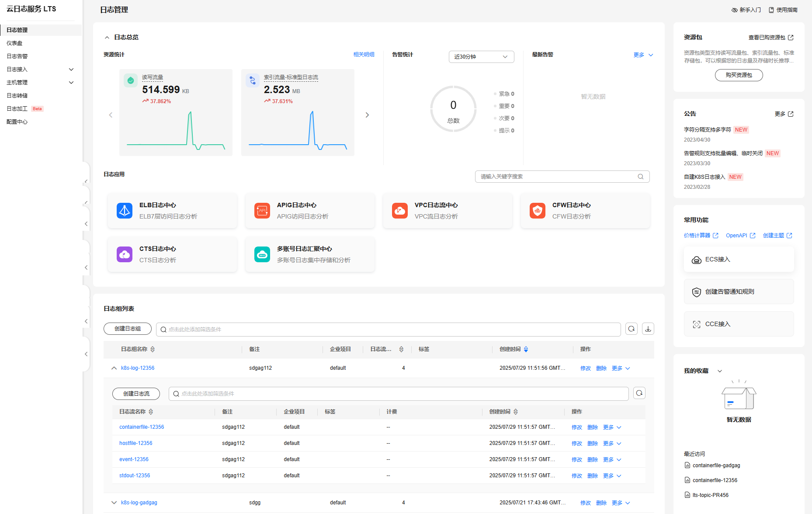The width and height of the screenshot is (812, 514).
Task: Expand the k8s-log-gadgag log group row
Action: [114, 503]
